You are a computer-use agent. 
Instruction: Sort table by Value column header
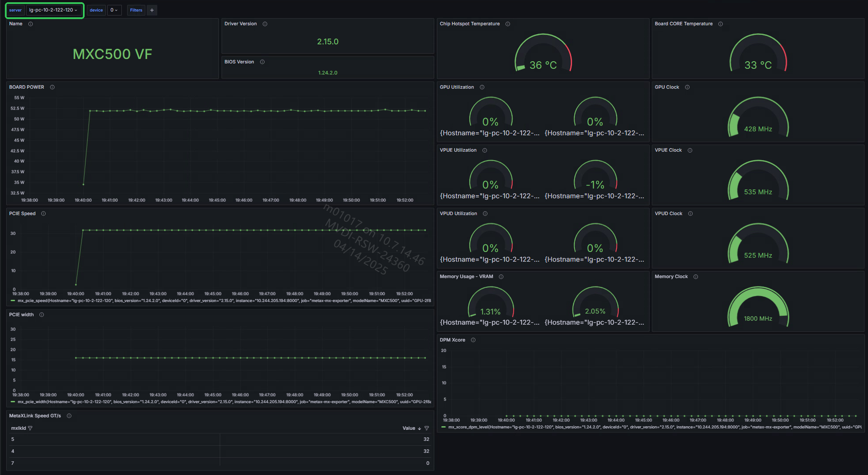pyautogui.click(x=409, y=428)
